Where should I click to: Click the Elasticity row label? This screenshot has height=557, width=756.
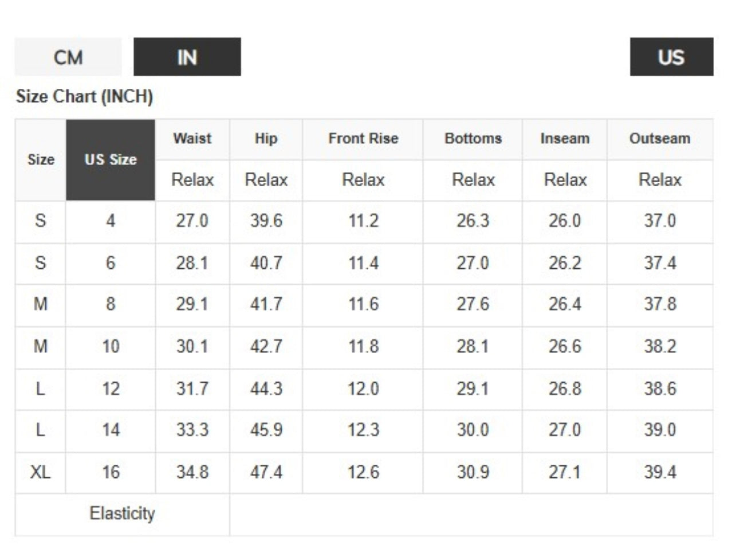(122, 514)
